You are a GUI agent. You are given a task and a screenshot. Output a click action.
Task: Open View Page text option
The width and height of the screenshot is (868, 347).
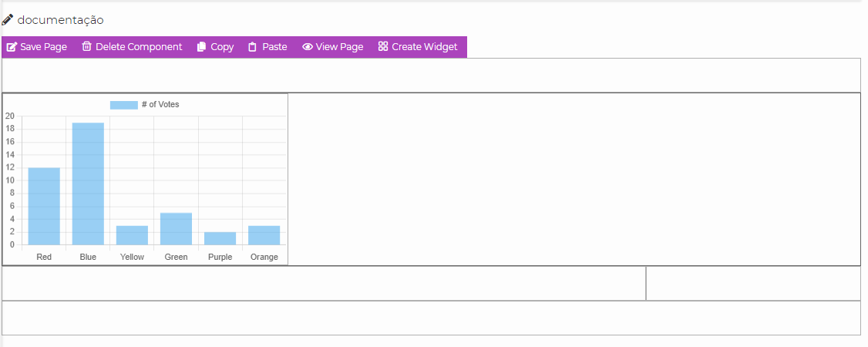coord(339,47)
